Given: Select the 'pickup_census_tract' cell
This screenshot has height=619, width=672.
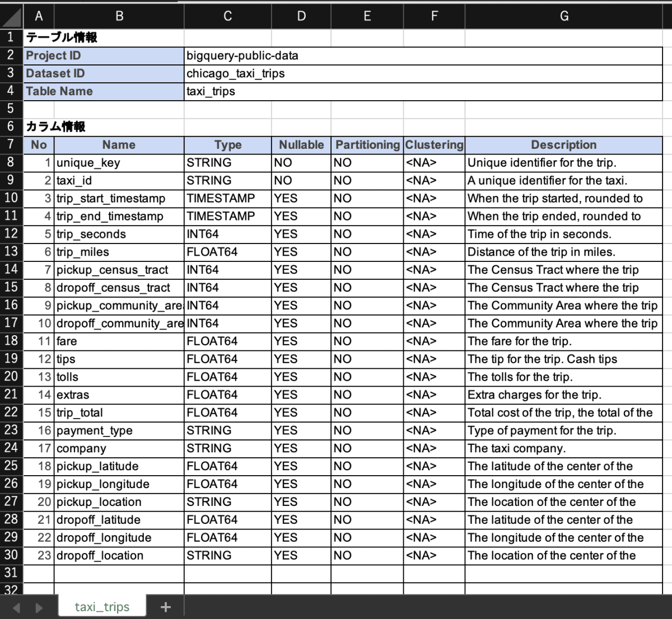Looking at the screenshot, I should (119, 270).
